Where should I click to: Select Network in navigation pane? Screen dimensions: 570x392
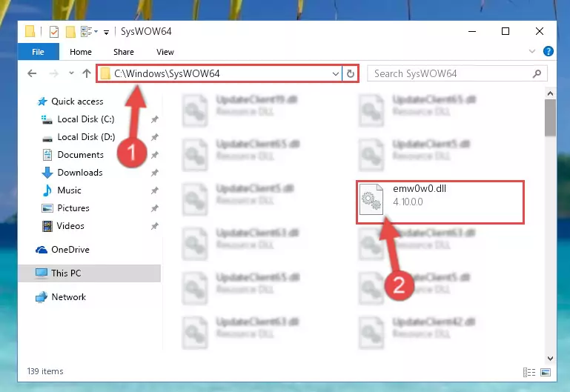coord(68,297)
